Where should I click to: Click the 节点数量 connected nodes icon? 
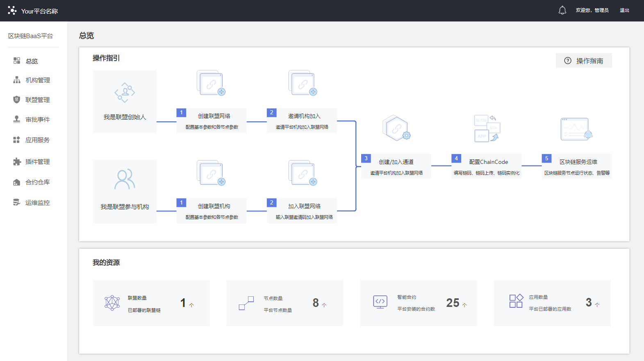[x=246, y=303]
